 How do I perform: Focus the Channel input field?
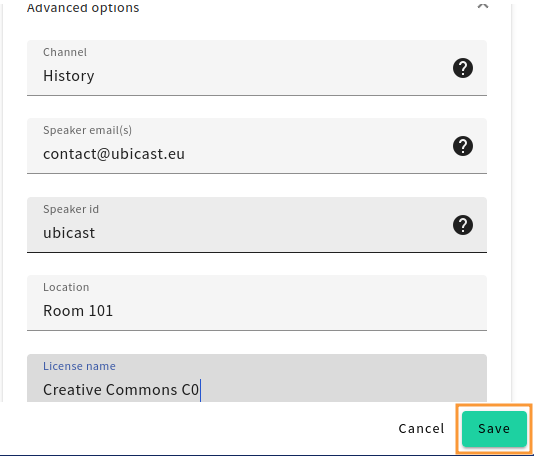pos(257,68)
